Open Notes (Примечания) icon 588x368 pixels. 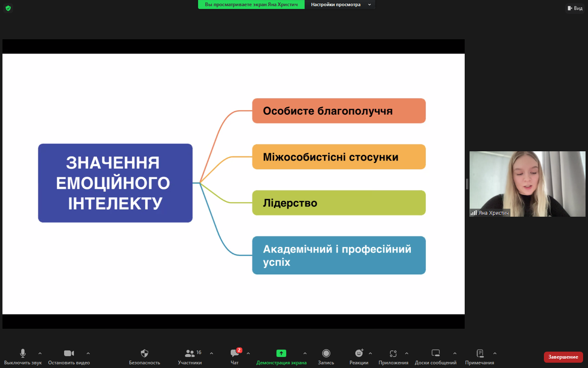(x=480, y=353)
